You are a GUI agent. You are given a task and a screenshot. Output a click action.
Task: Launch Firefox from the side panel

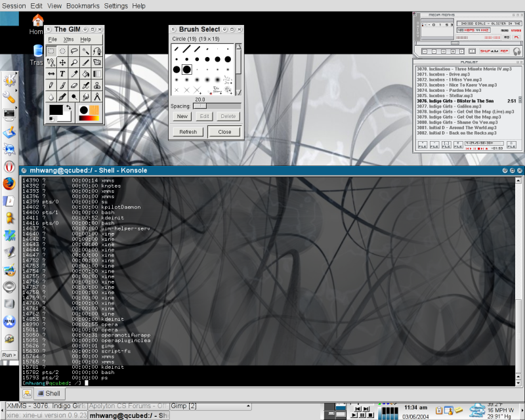pos(9,183)
